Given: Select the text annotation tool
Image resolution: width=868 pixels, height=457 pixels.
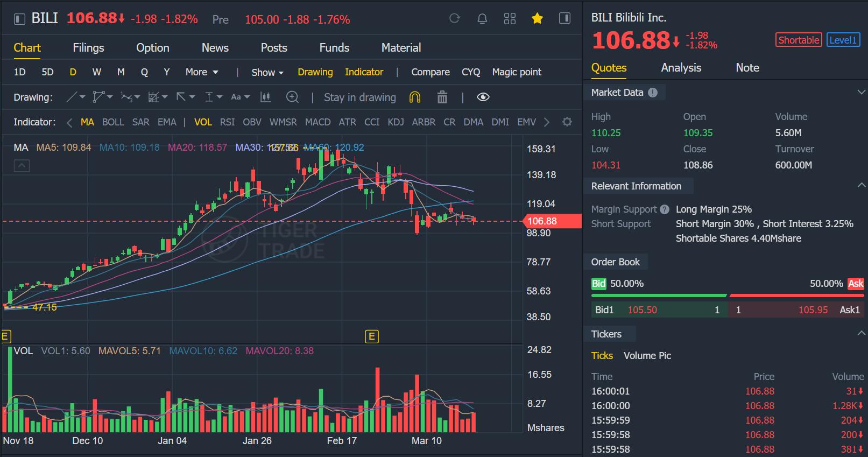Looking at the screenshot, I should click(236, 97).
